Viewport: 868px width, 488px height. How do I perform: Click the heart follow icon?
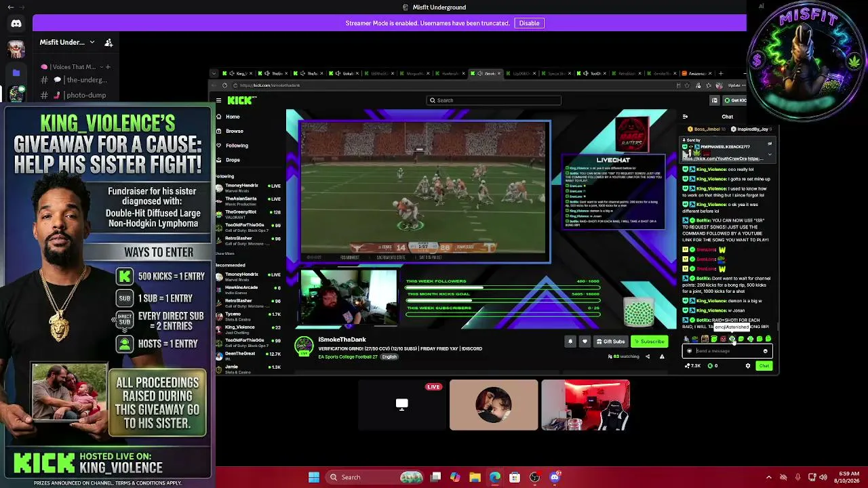(585, 342)
